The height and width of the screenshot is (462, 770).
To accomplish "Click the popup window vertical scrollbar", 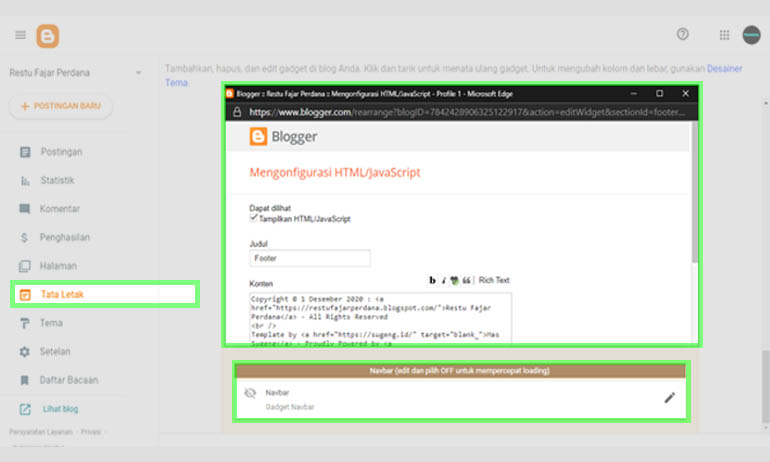I will click(x=694, y=192).
